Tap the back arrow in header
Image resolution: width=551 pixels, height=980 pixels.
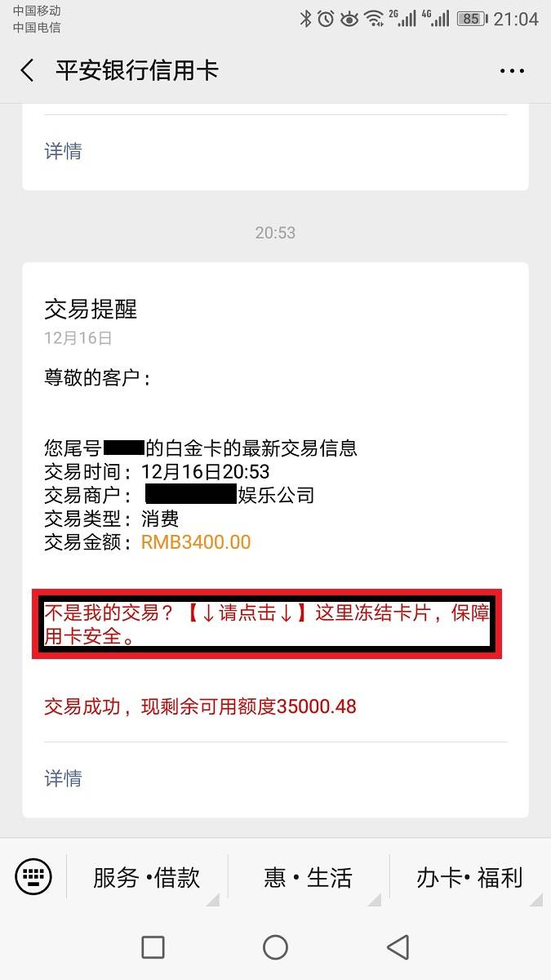[x=27, y=70]
